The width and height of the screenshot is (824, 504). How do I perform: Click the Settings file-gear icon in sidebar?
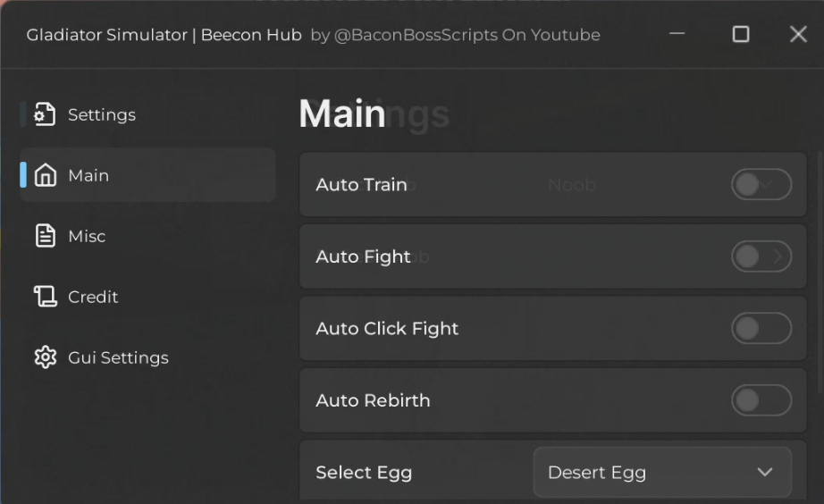click(45, 114)
